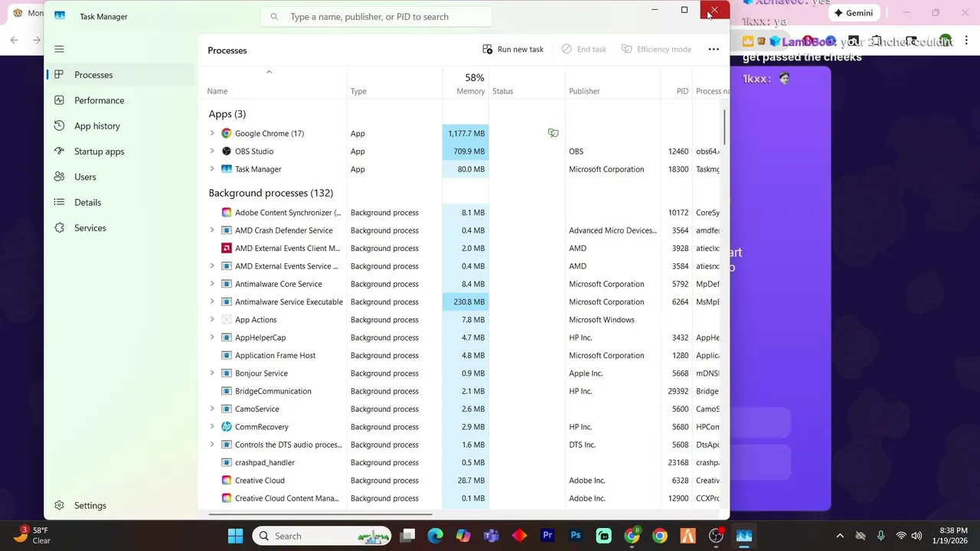Switch to the Performance page

coord(119,100)
